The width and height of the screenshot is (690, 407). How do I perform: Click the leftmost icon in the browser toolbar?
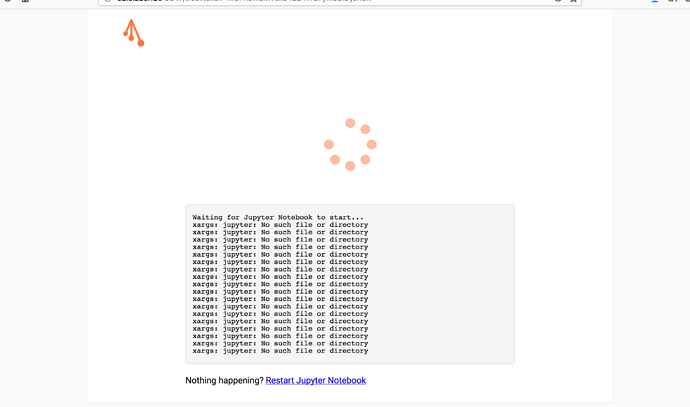(x=5, y=3)
